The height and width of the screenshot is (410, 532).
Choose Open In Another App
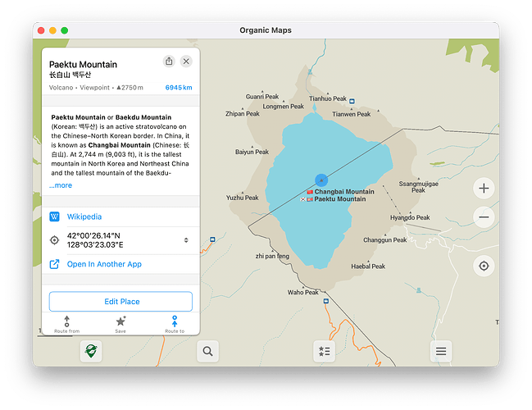click(x=104, y=264)
